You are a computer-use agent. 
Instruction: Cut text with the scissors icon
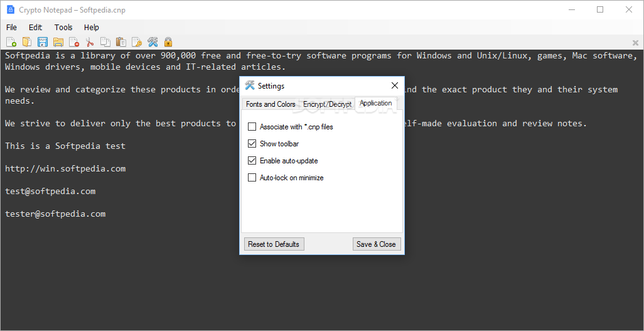pyautogui.click(x=90, y=42)
